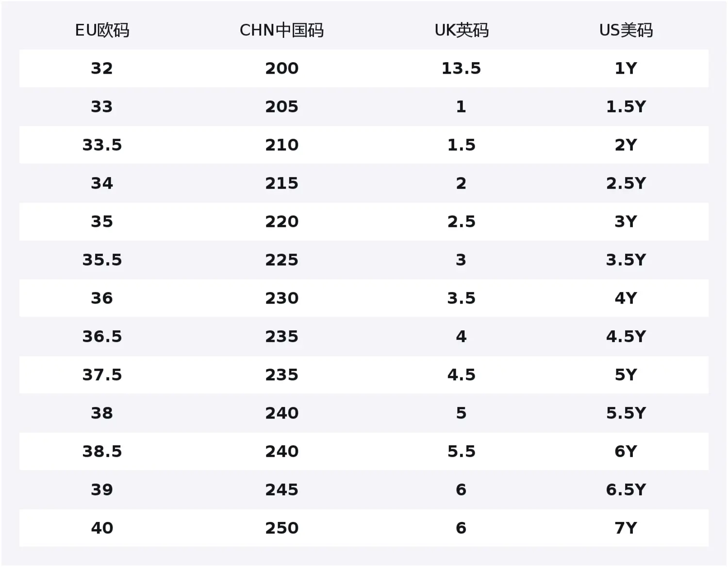The height and width of the screenshot is (567, 728).
Task: Click the US美码 column header
Action: coord(626,30)
